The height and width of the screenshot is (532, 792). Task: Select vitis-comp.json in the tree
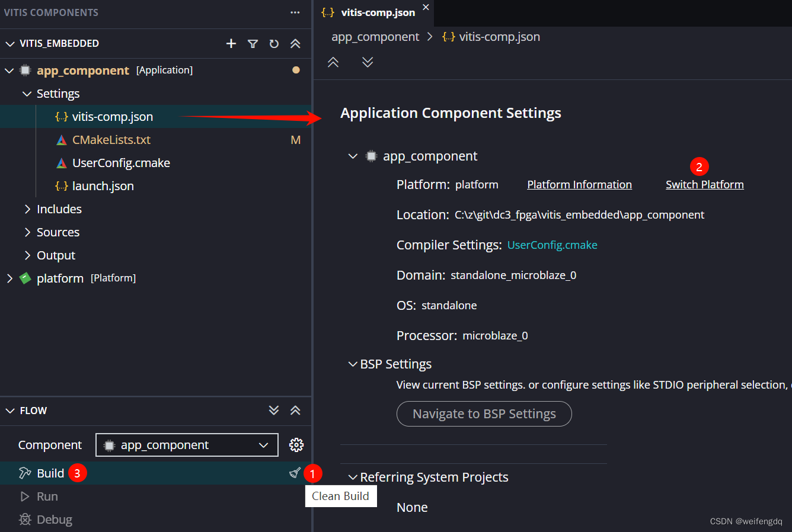155,117
